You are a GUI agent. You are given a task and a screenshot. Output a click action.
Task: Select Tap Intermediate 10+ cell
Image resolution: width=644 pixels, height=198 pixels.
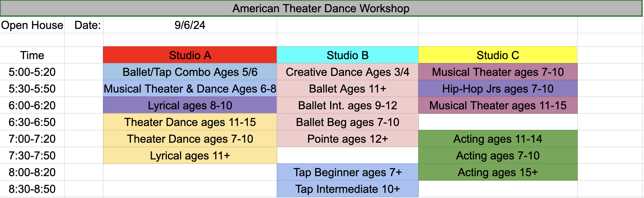(x=347, y=189)
